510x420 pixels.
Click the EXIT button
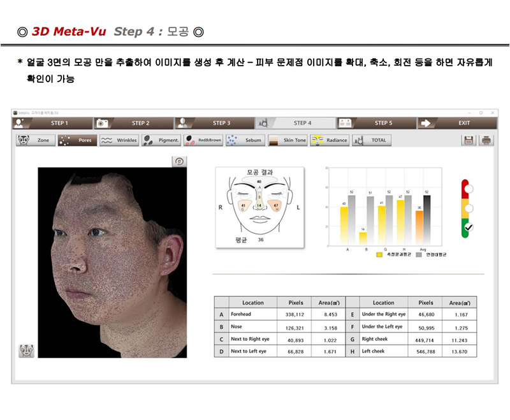456,123
